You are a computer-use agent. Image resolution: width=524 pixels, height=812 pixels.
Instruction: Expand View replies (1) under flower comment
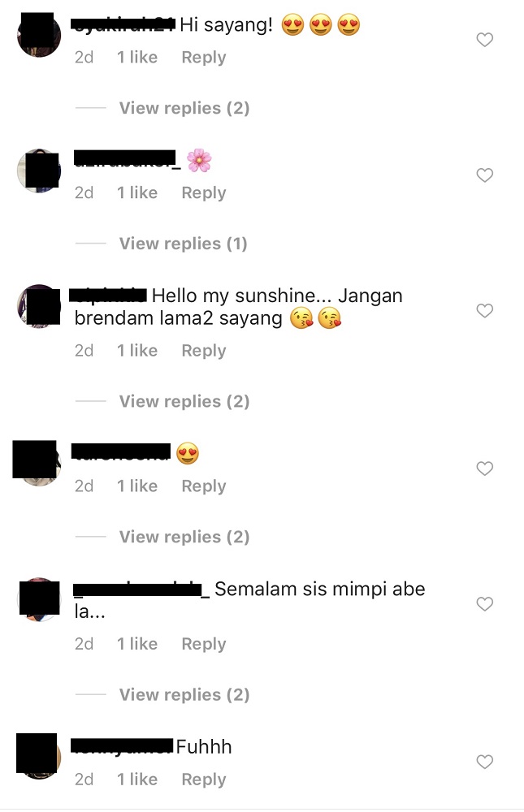point(184,244)
